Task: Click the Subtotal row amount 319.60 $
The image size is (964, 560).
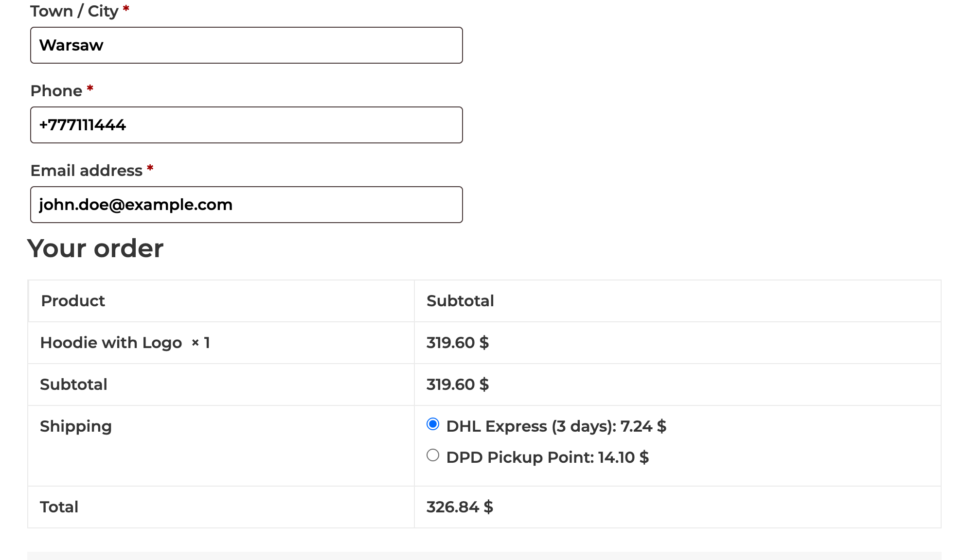Action: coord(457,385)
